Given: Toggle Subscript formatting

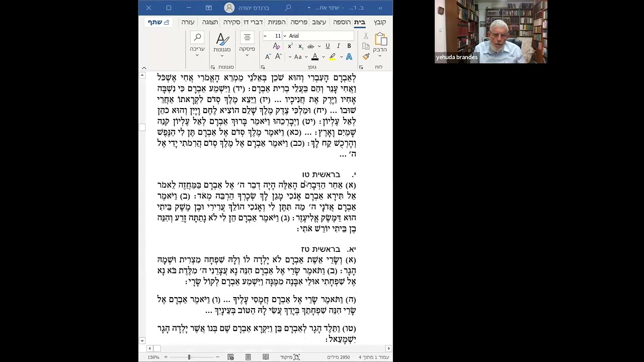Looking at the screenshot, I should 300,46.
